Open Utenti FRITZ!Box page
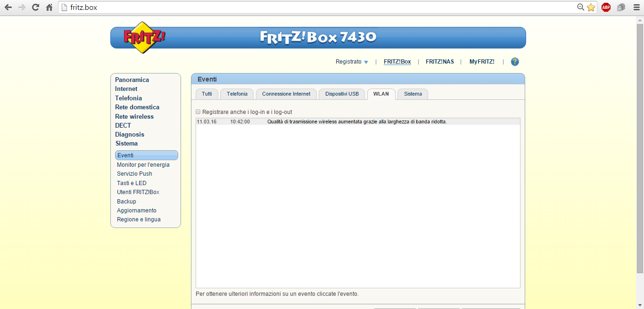 point(138,192)
